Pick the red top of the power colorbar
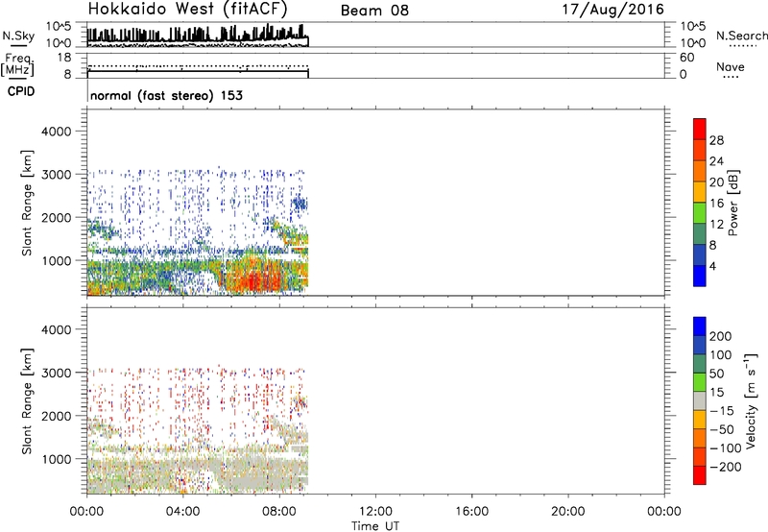 click(700, 127)
